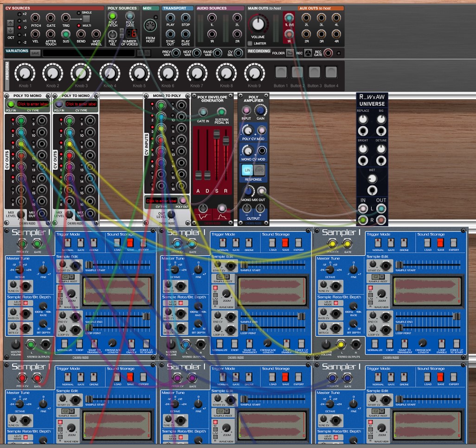Toggle Button 3 in the Perform panel
This screenshot has height=448, width=476.
click(315, 72)
